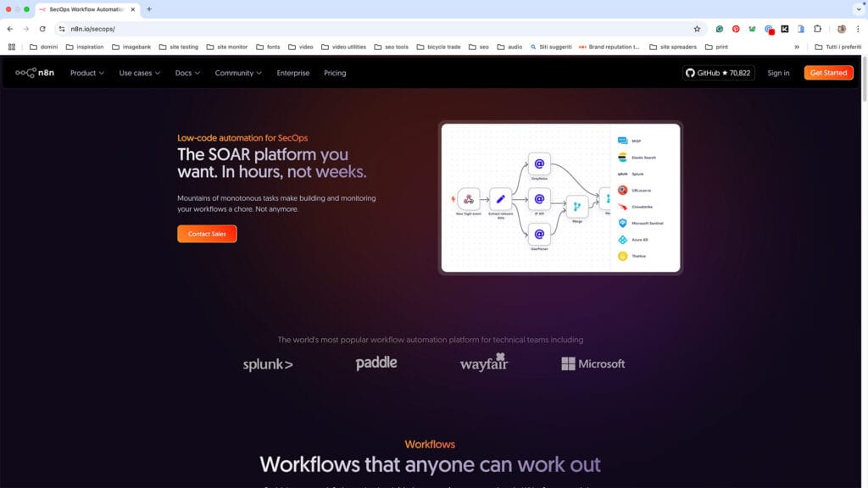The height and width of the screenshot is (488, 868).
Task: Click the Elastic Search integration icon
Action: click(622, 158)
